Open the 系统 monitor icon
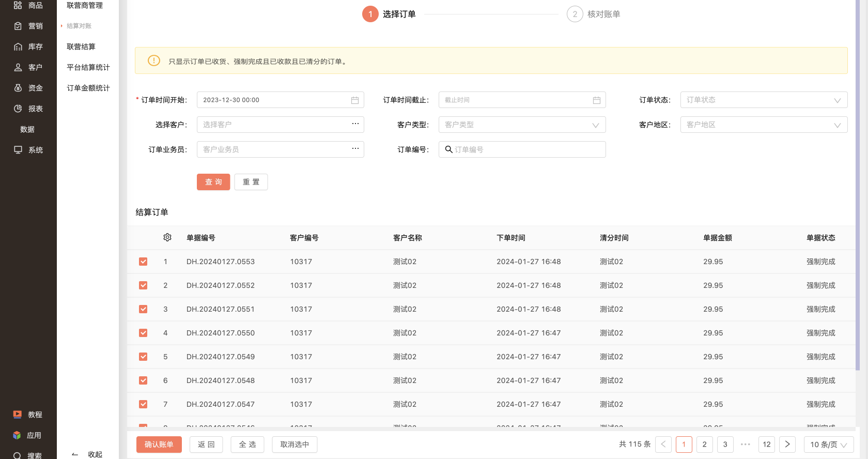The height and width of the screenshot is (459, 868). click(18, 150)
